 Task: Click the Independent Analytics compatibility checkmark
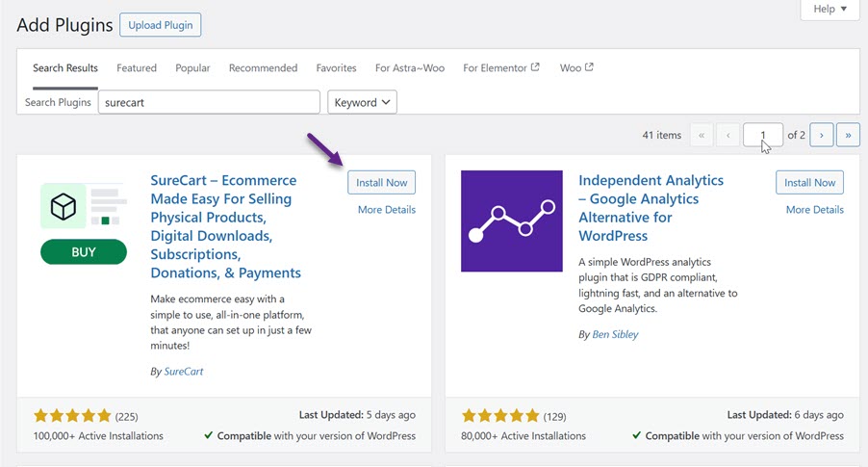(637, 435)
